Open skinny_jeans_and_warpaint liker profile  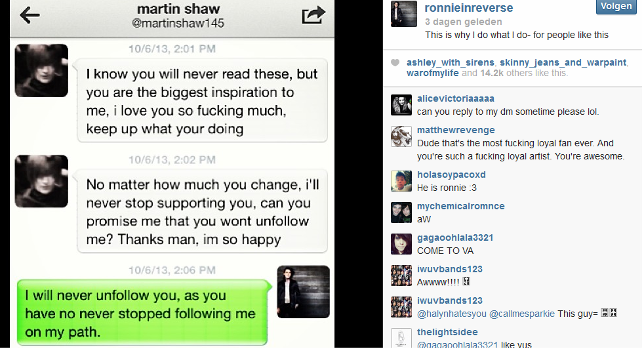point(563,62)
